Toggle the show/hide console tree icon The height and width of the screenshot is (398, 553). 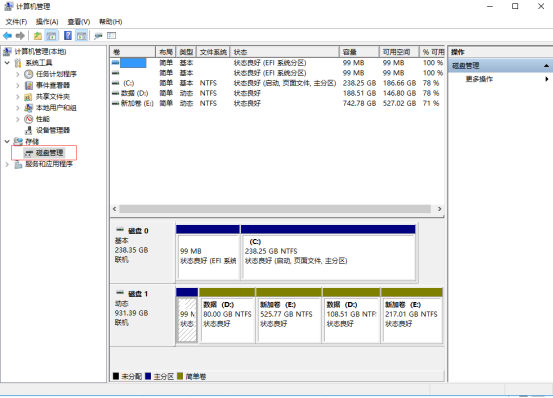tap(51, 36)
